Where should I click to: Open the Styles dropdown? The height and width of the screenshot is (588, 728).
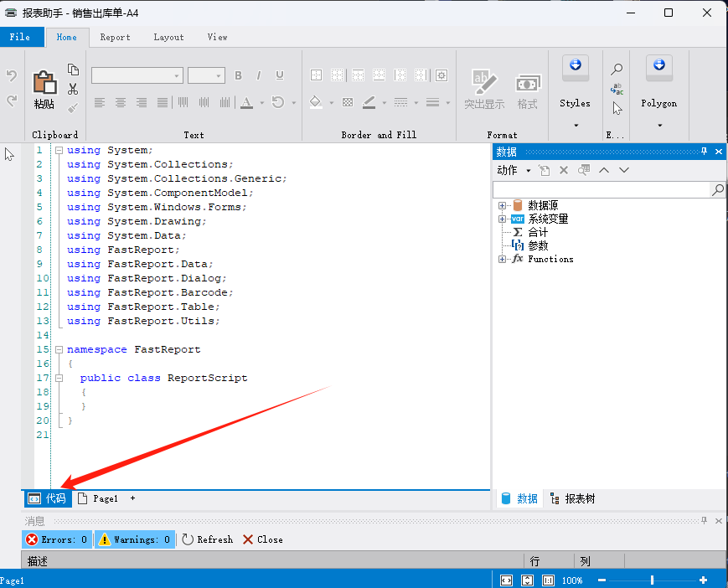click(576, 126)
